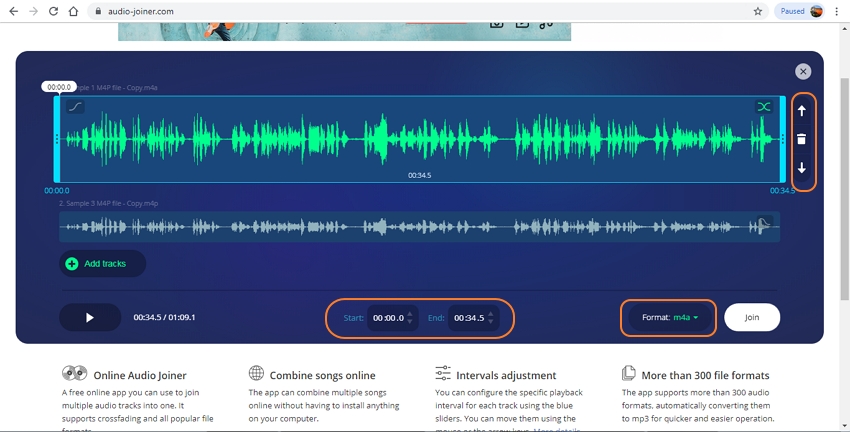Click the 00:34.5 / 01:09.1 time readout
Screen dimensions: 850x432
click(164, 318)
